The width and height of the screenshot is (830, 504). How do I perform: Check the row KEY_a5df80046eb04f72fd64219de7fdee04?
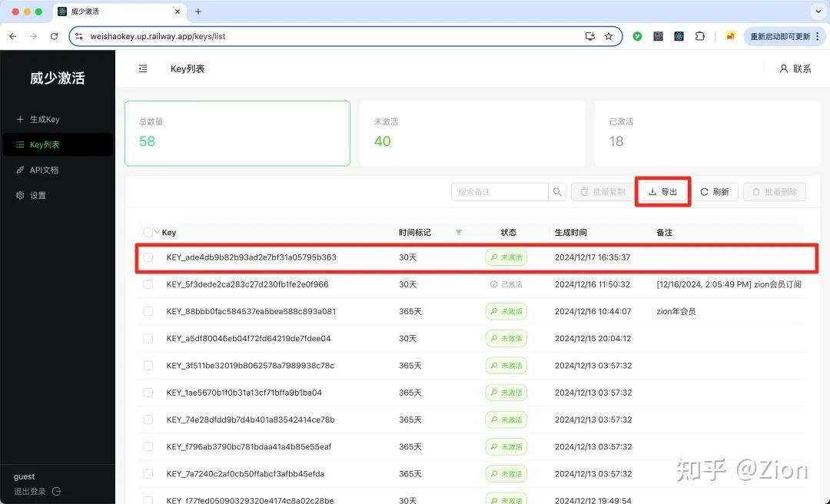click(x=148, y=338)
